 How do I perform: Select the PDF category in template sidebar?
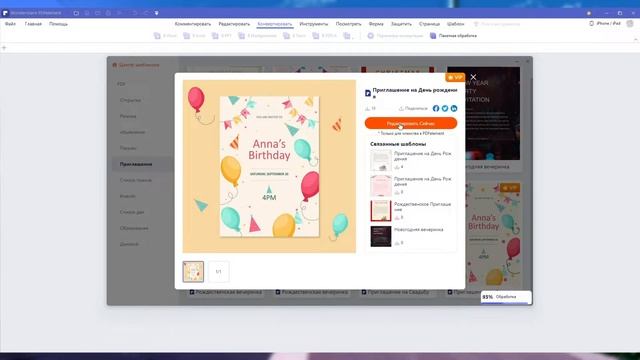121,84
